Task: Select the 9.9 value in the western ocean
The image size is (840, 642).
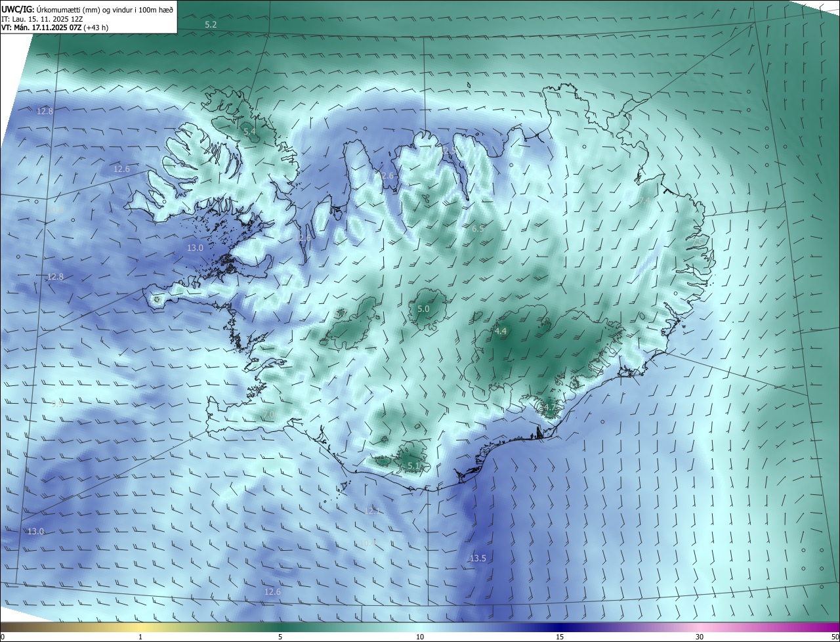Action: 57,404
